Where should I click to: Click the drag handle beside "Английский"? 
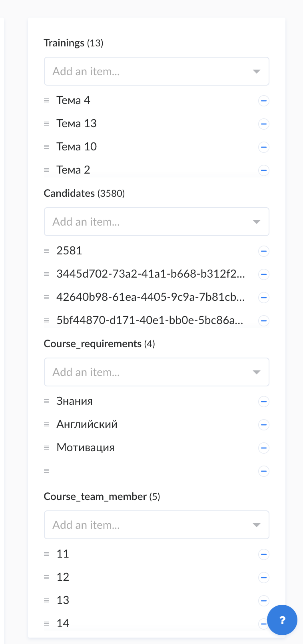[46, 425]
